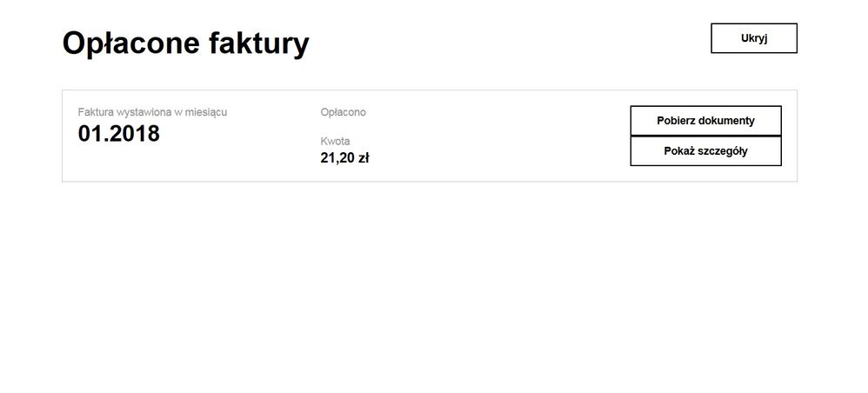Viewport: 868px width, 393px height.
Task: Select the 01.2018 invoice month text
Action: (x=119, y=134)
